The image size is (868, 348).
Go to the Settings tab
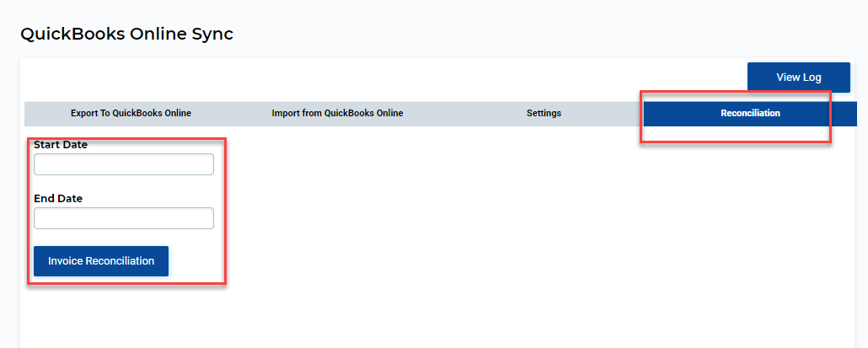pos(544,114)
